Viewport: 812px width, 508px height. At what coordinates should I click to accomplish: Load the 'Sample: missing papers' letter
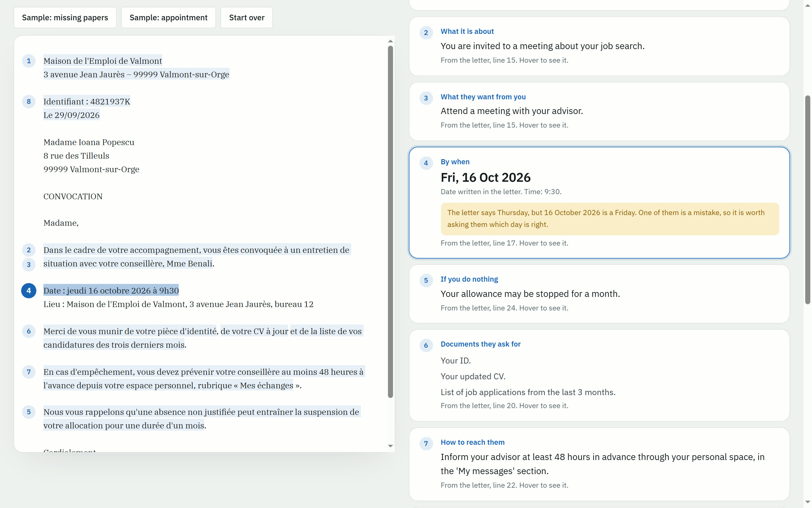[x=65, y=17]
